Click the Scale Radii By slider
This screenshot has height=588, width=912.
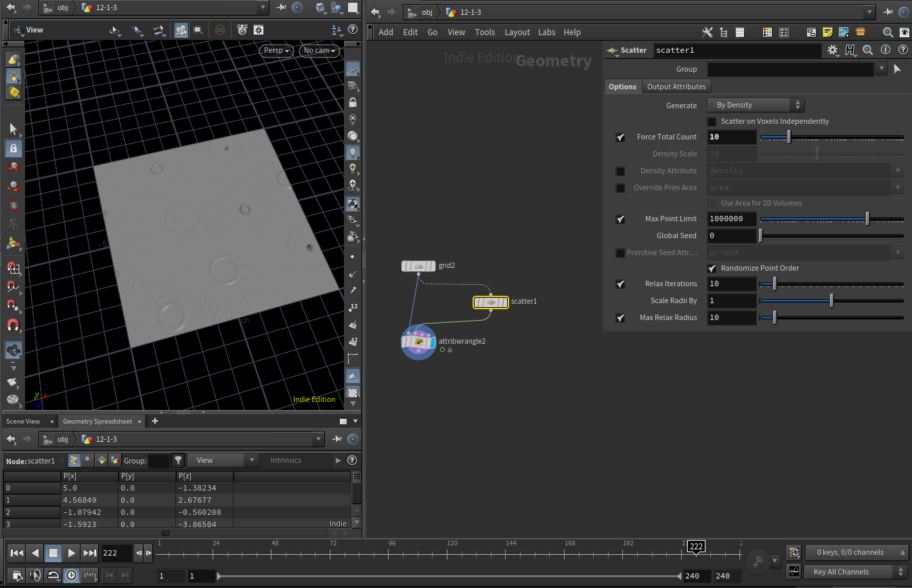pos(831,301)
